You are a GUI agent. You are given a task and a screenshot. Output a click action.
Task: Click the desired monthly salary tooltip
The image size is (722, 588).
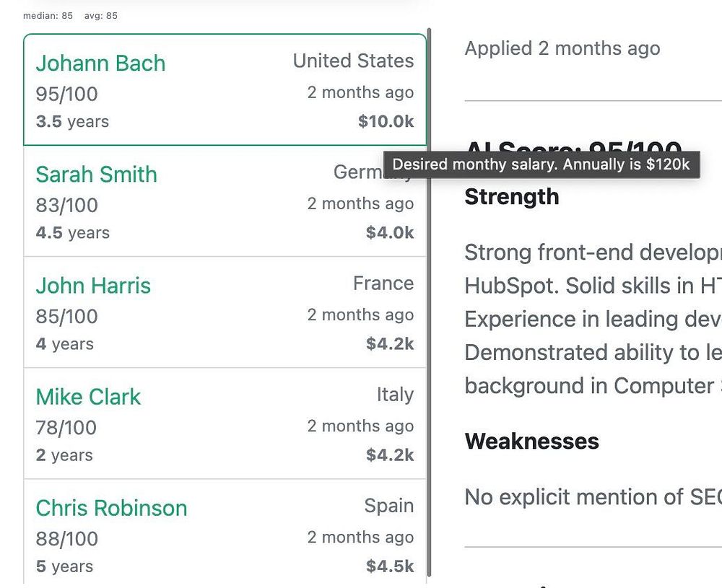coord(541,164)
